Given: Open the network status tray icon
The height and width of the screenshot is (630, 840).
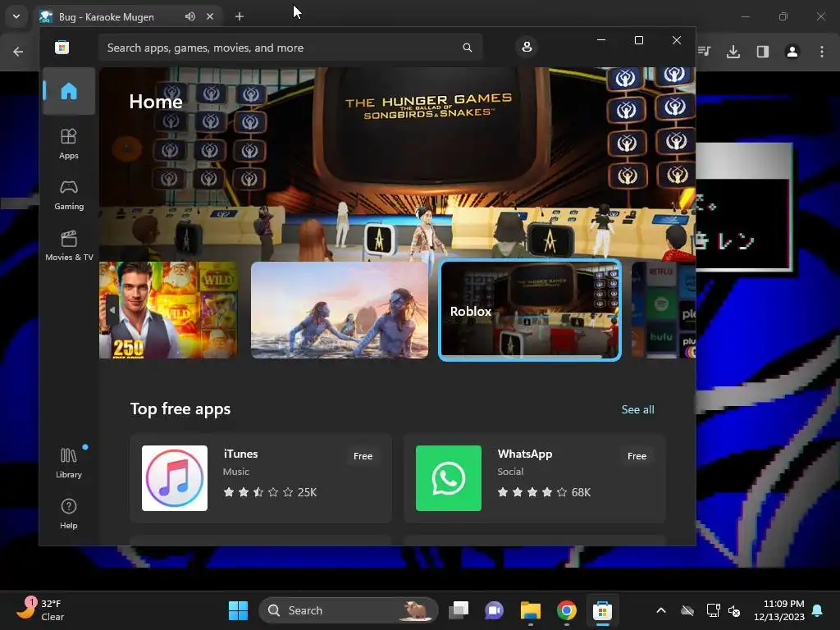Looking at the screenshot, I should [713, 610].
